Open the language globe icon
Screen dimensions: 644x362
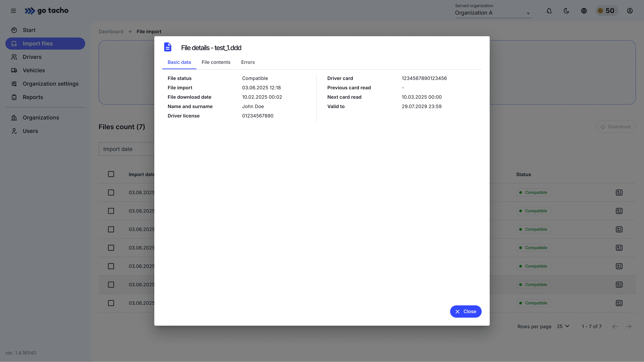(584, 11)
